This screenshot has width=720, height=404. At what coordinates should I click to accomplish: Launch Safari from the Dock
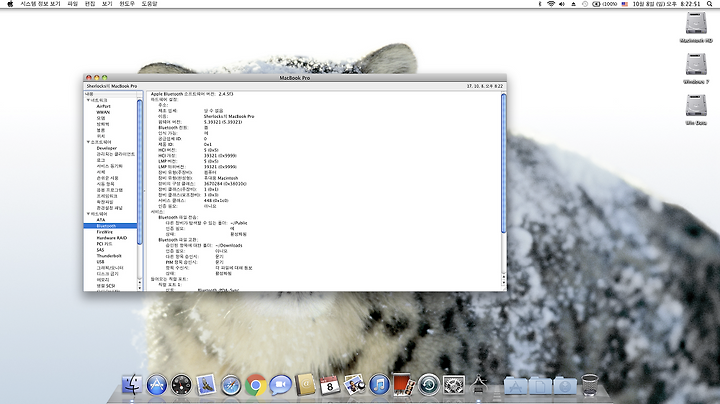[x=231, y=385]
